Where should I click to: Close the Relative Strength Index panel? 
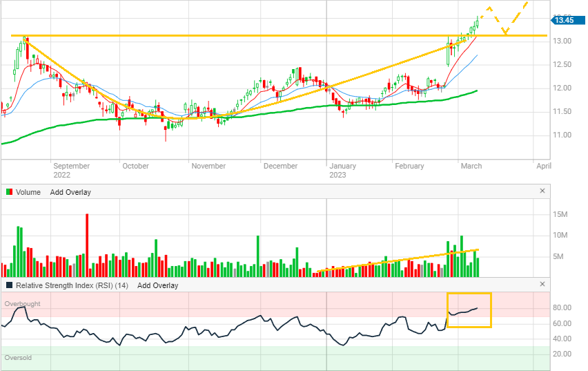(542, 285)
